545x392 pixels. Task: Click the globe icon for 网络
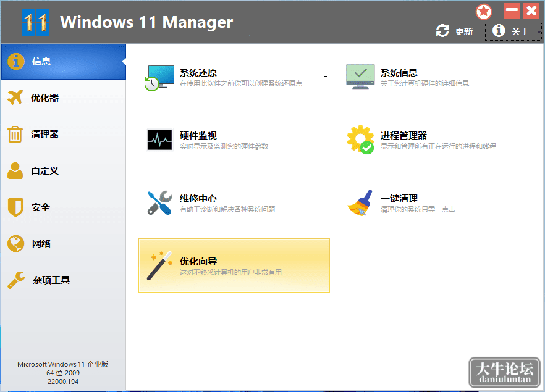click(x=15, y=243)
